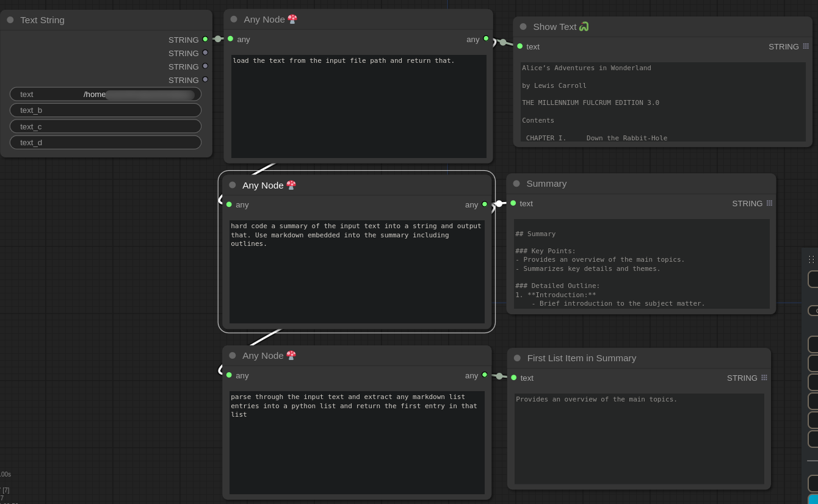Collapse the middle Any Node via its title dot
This screenshot has height=504, width=818.
pyautogui.click(x=232, y=185)
